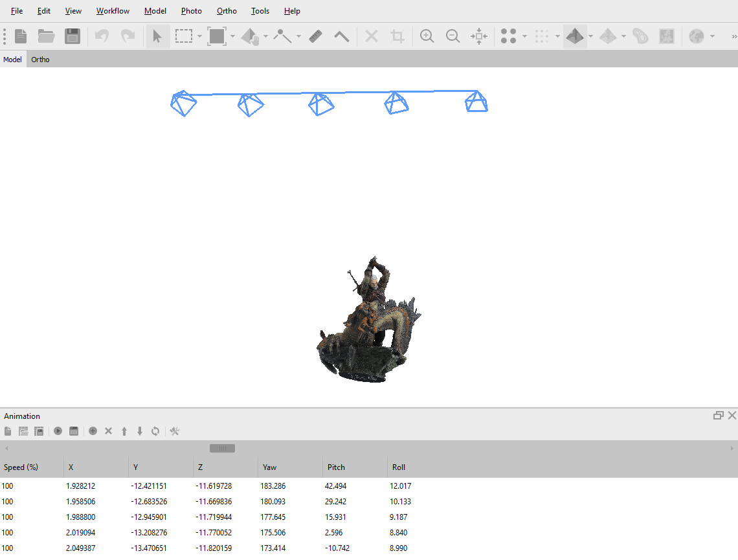Image resolution: width=738 pixels, height=560 pixels.
Task: Open the Workflow menu
Action: coord(113,11)
